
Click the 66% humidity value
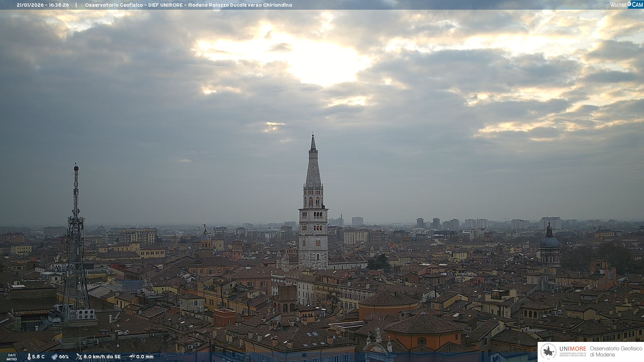[64, 357]
